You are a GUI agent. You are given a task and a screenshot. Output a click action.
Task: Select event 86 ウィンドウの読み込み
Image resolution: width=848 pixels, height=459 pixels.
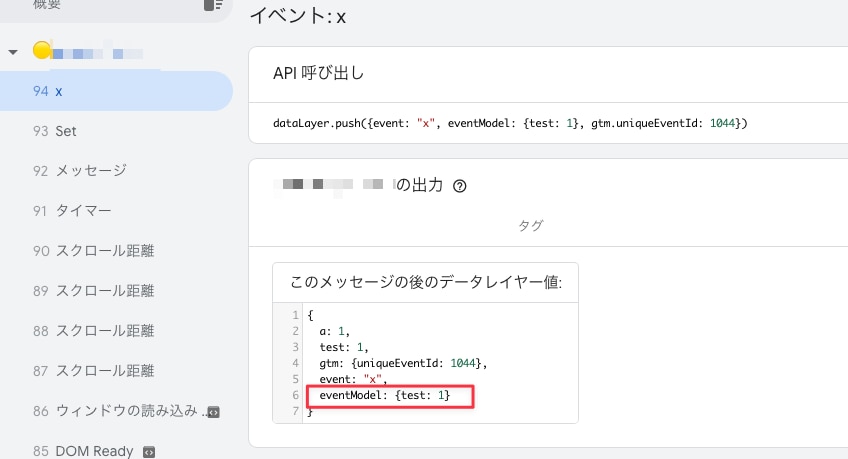click(116, 411)
